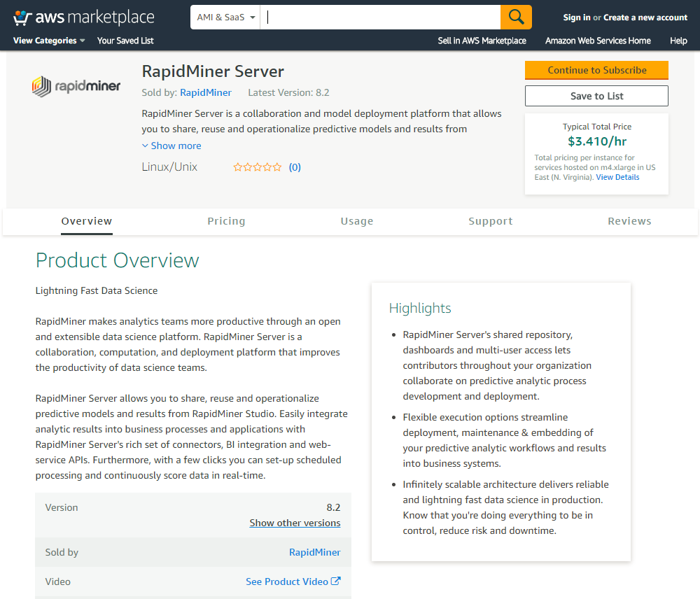This screenshot has width=700, height=599.
Task: Click the external link icon beside See Product Video
Action: [x=336, y=581]
